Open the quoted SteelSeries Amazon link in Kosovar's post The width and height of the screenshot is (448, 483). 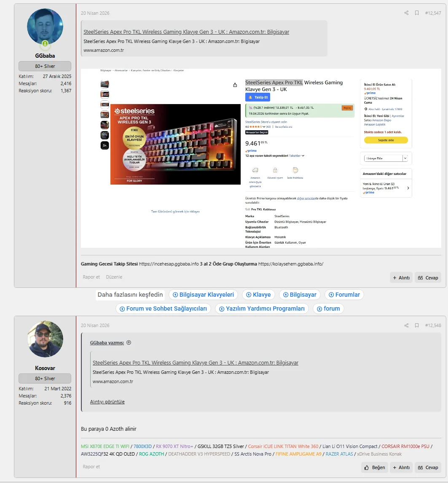point(196,362)
